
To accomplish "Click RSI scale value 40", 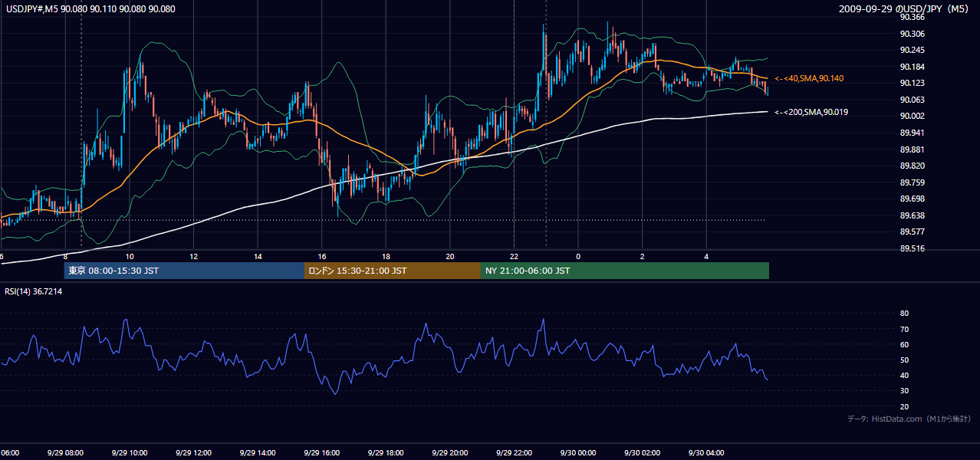I will (x=904, y=375).
